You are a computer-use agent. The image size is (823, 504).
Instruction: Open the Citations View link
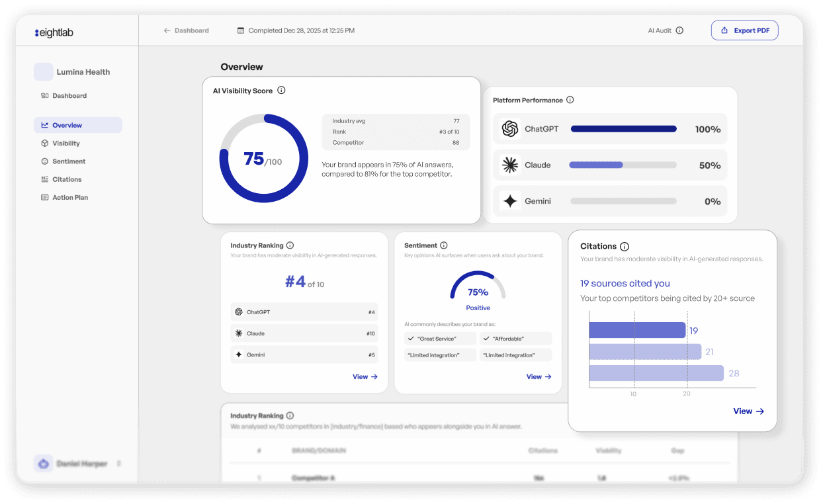tap(748, 411)
